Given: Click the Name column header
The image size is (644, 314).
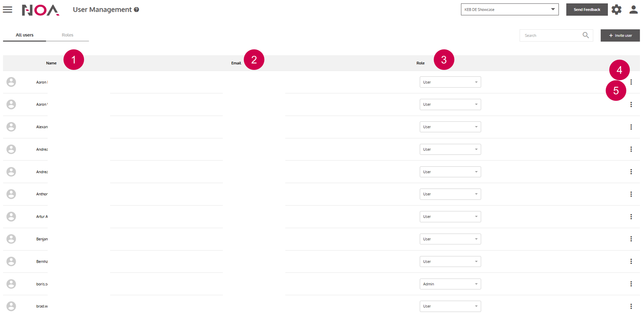Looking at the screenshot, I should (51, 63).
